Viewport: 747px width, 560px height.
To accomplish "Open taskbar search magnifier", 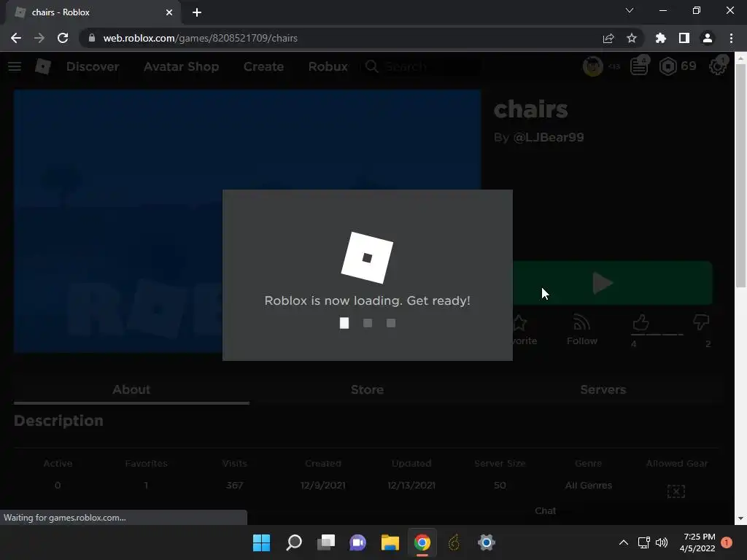I will pyautogui.click(x=294, y=542).
